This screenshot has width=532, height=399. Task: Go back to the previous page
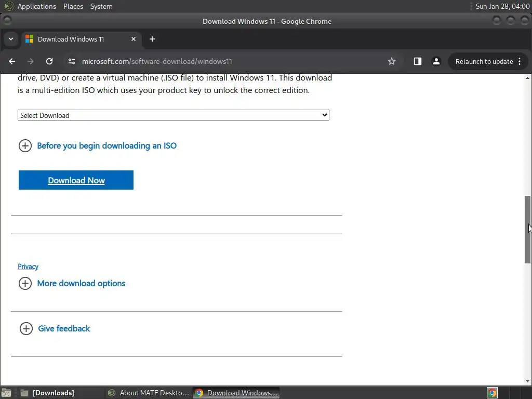pos(12,61)
